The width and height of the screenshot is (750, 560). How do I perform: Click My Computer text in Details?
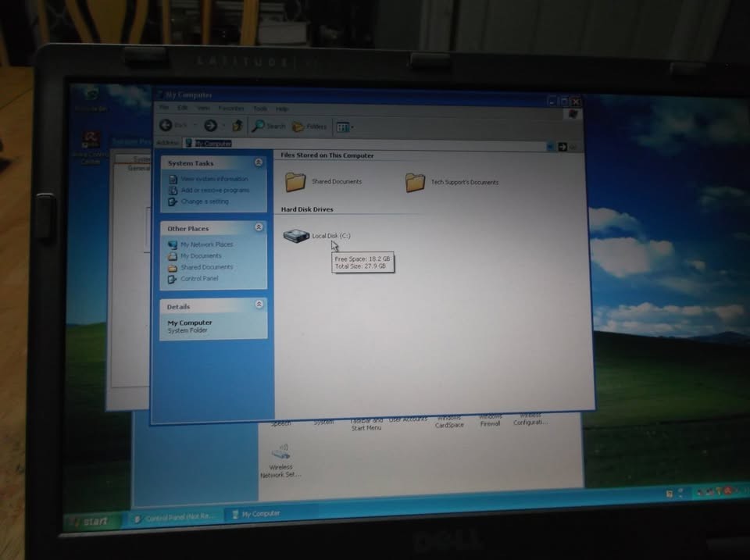190,323
